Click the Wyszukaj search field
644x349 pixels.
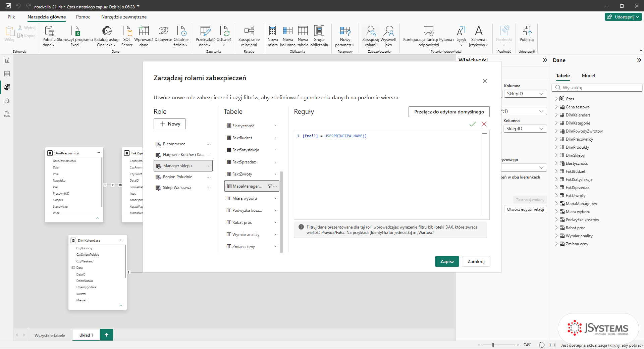click(597, 88)
